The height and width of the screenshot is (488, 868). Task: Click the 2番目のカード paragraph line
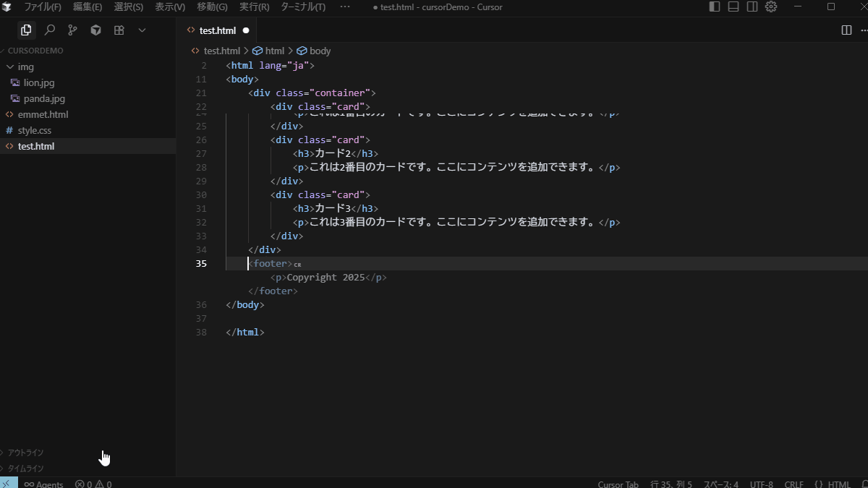point(456,167)
